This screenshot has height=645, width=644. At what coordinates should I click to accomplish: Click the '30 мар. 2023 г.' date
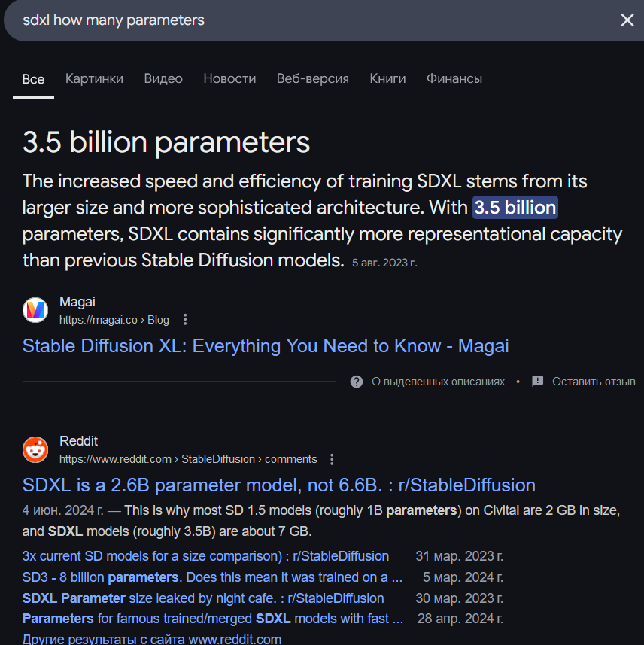pos(460,598)
